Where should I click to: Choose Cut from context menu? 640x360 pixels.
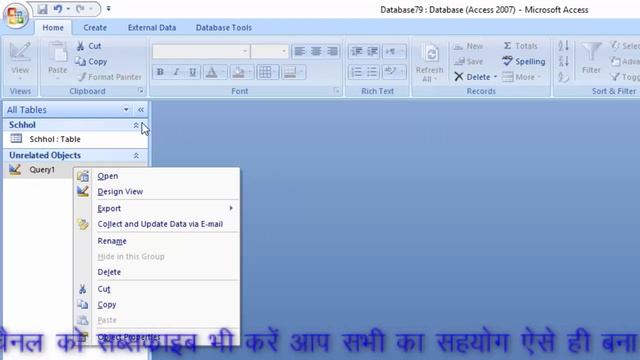pyautogui.click(x=157, y=289)
